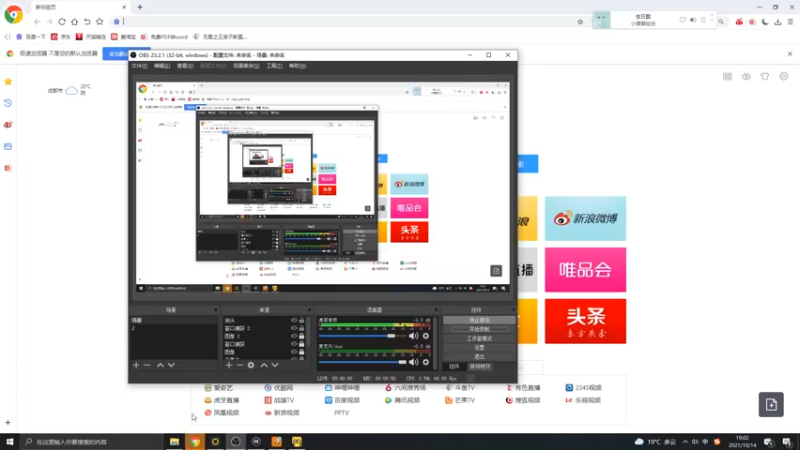Image resolution: width=800 pixels, height=450 pixels.
Task: Open the settings gear on new tab page
Action: (784, 77)
